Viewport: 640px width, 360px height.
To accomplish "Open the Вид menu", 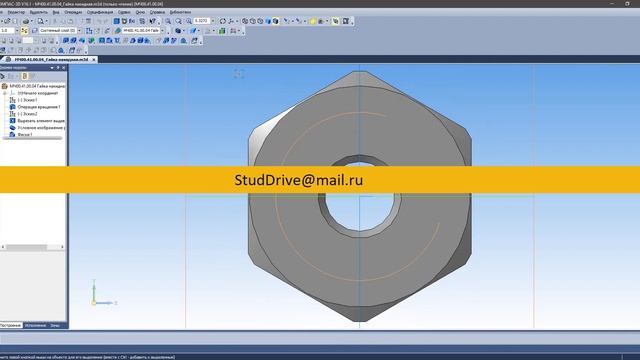I will click(56, 12).
